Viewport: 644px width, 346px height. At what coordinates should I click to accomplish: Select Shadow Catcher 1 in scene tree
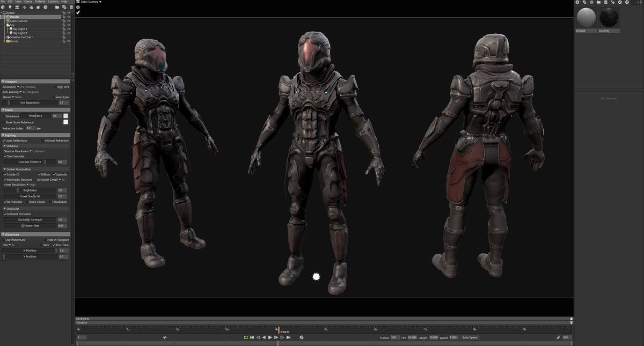coord(21,37)
